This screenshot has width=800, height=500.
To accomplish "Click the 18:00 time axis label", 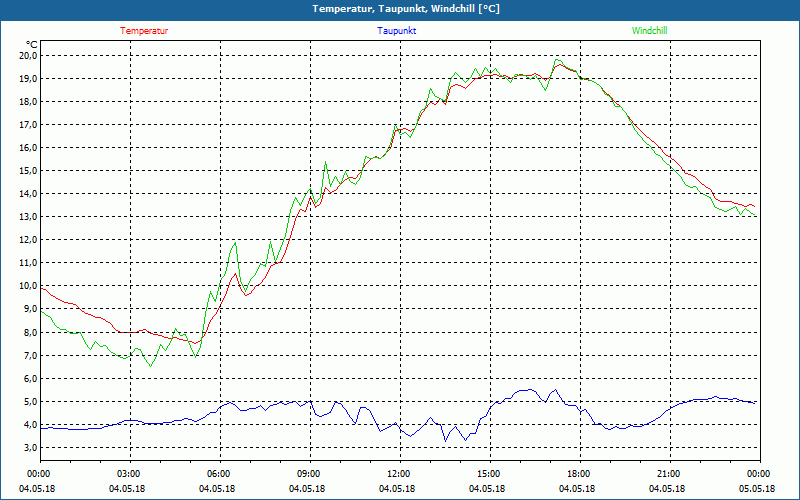I will 577,474.
